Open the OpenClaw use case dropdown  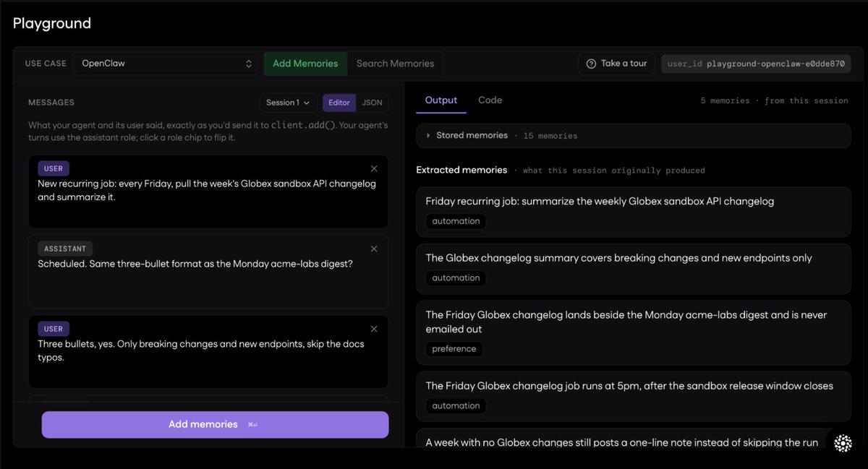click(166, 64)
